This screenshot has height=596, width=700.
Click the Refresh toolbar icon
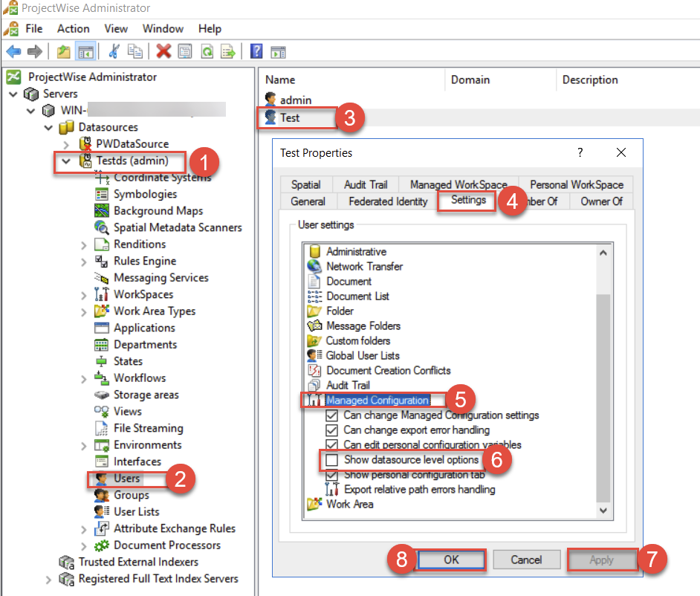[x=207, y=51]
